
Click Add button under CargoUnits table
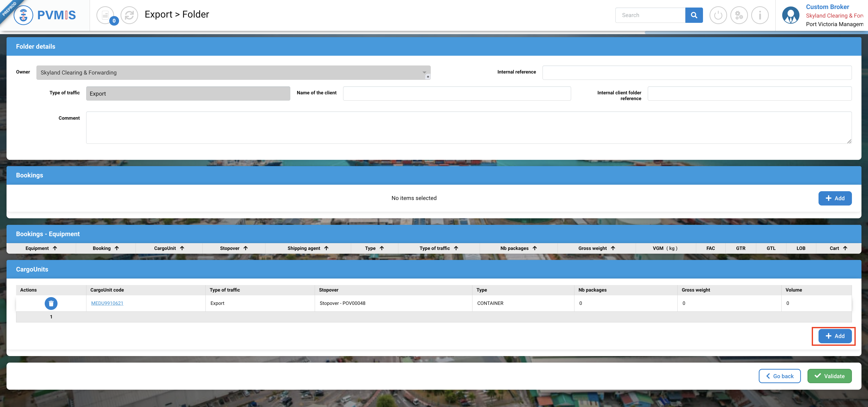(835, 336)
